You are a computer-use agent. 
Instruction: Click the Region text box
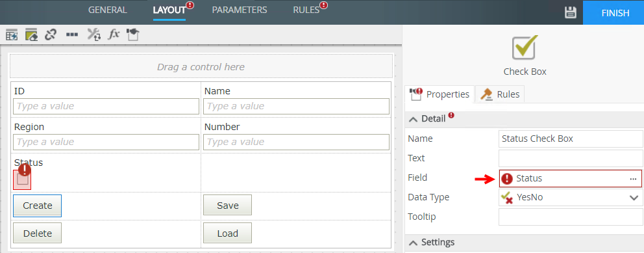pyautogui.click(x=106, y=142)
